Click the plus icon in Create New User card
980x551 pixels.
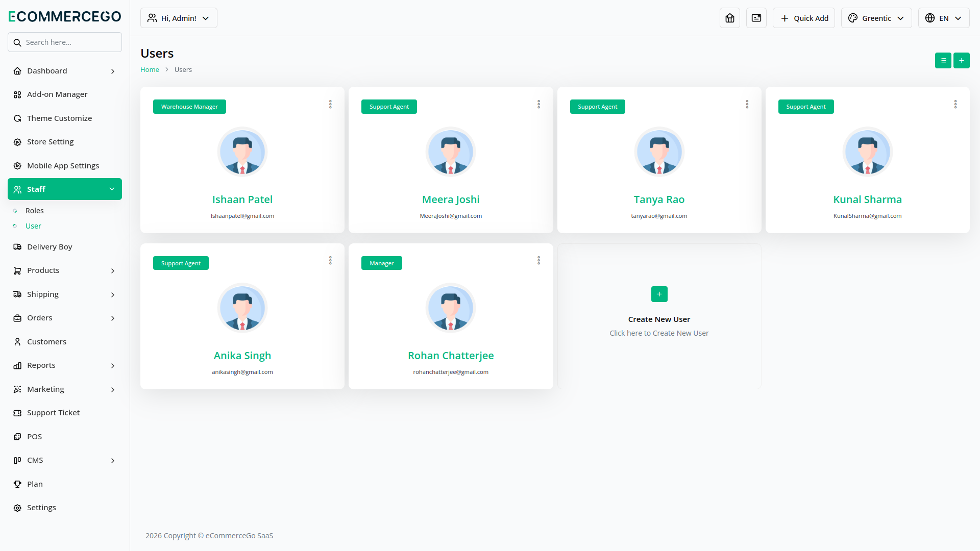[x=659, y=294]
